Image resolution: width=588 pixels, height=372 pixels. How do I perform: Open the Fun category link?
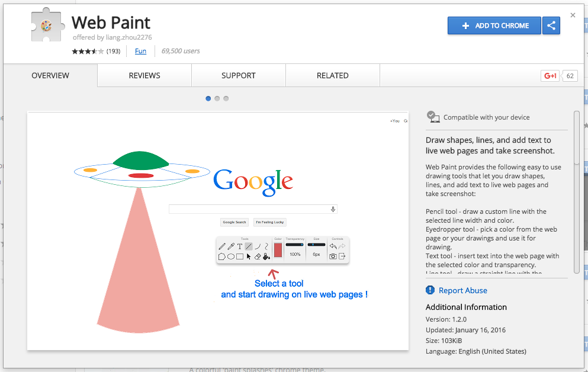[x=140, y=51]
